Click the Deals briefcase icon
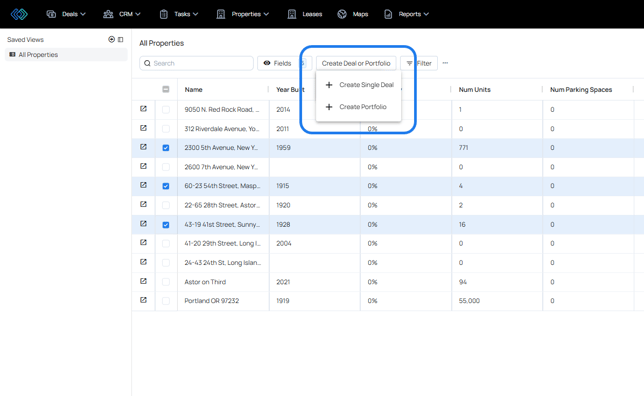 (x=51, y=14)
